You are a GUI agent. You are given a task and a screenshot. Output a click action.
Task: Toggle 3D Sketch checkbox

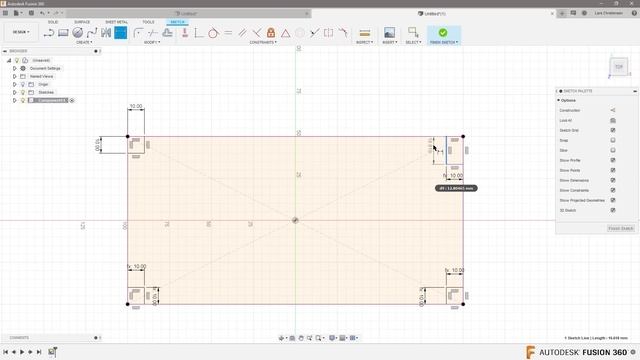[613, 210]
